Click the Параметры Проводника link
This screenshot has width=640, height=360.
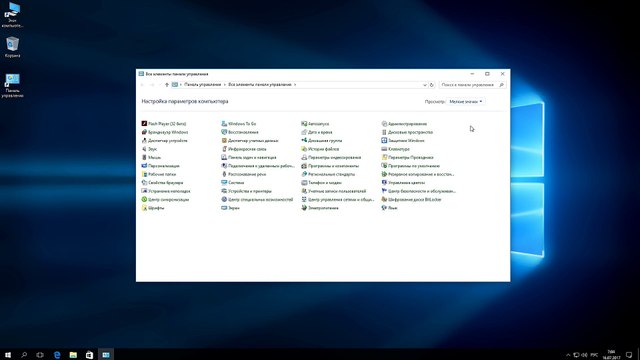pos(411,158)
